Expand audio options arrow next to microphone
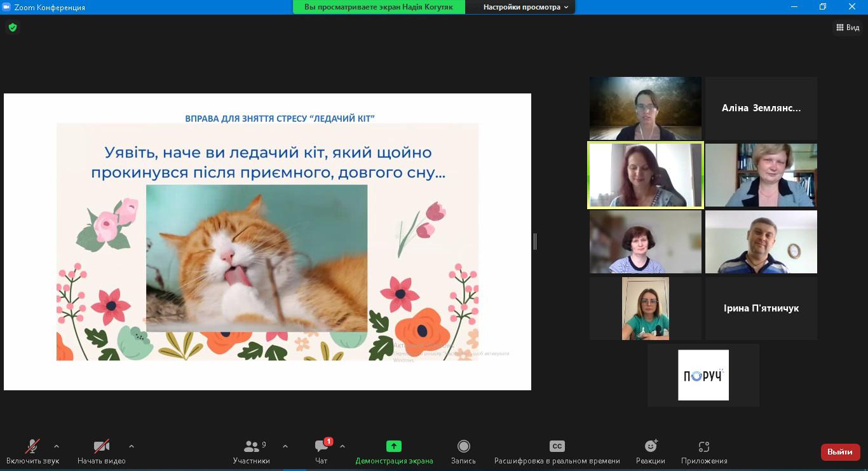The width and height of the screenshot is (868, 471). click(x=57, y=446)
